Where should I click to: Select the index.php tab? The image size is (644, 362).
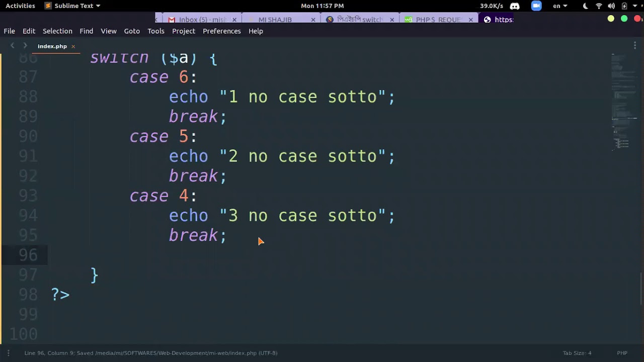52,46
